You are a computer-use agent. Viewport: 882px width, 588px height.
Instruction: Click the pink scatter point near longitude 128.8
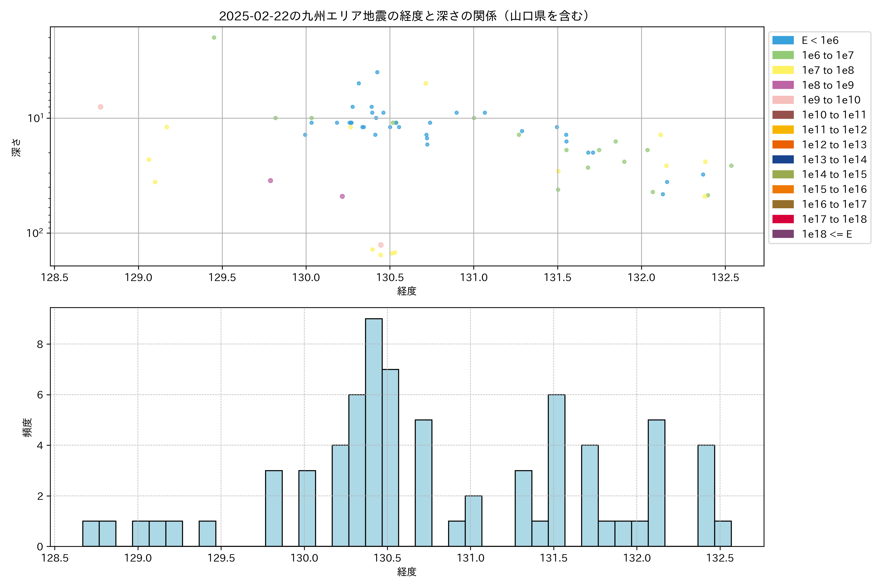[x=100, y=107]
